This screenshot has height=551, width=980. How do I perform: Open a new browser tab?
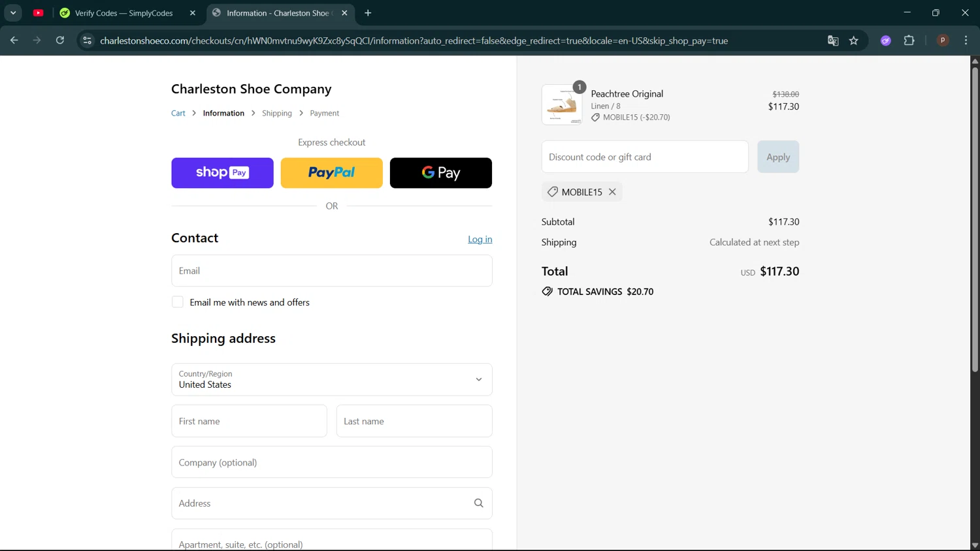(368, 13)
